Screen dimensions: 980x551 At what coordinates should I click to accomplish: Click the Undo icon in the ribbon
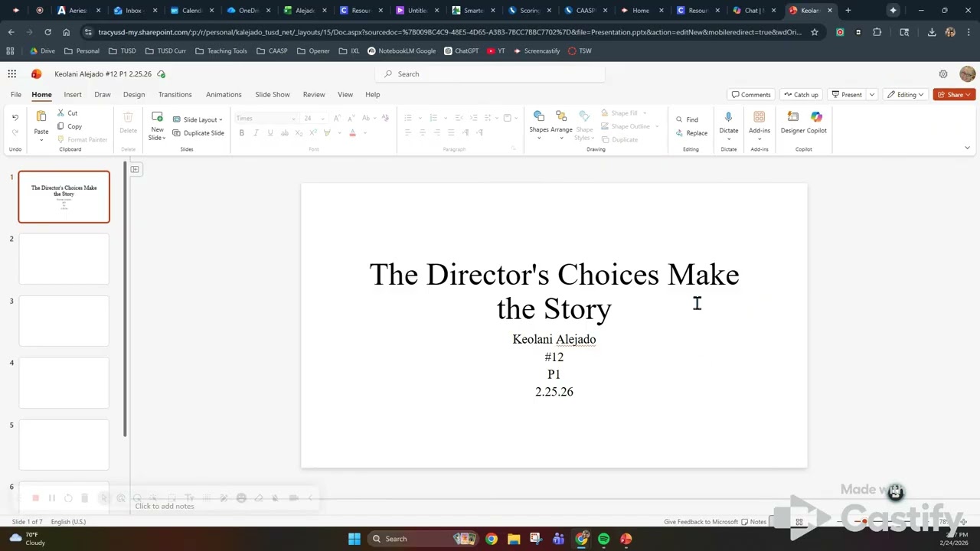15,117
